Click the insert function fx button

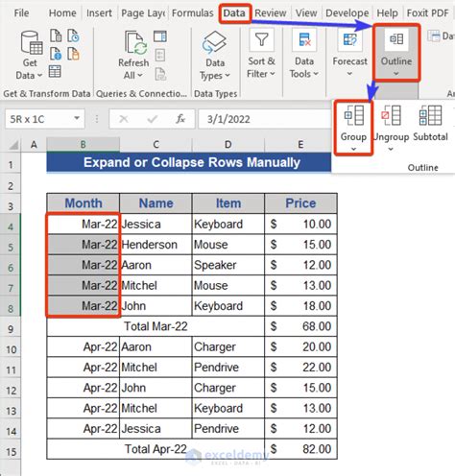click(180, 119)
